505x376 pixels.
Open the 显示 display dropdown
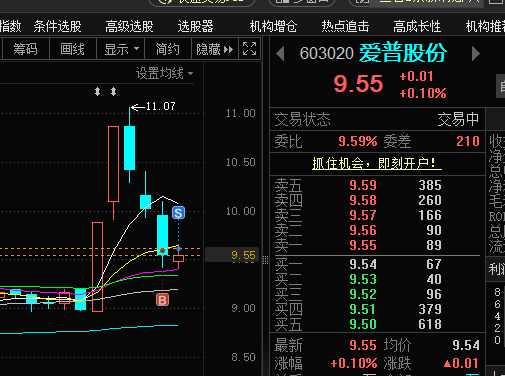point(121,49)
